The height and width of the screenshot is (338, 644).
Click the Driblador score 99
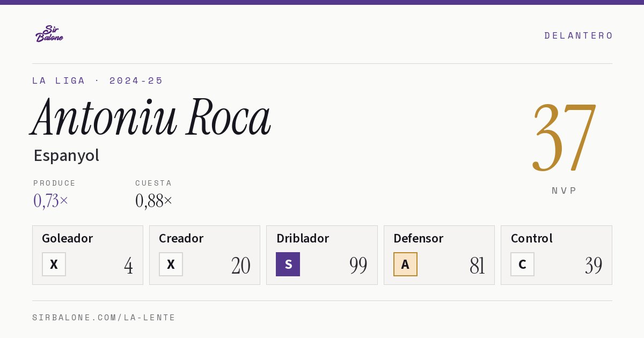point(358,266)
